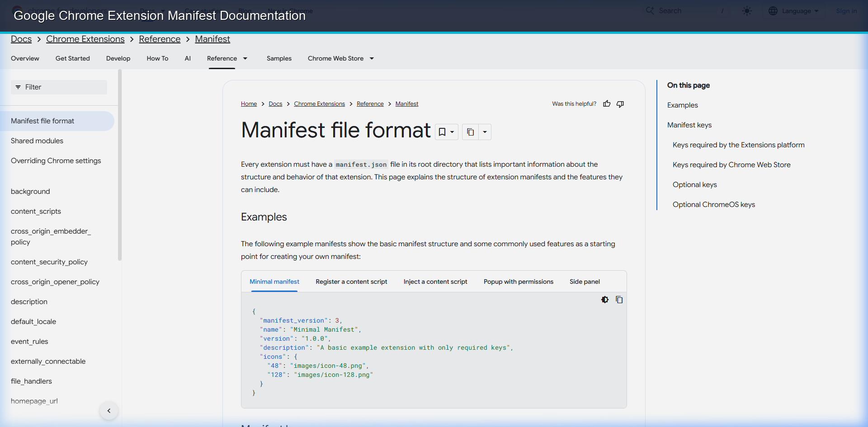Open content_security_policy in sidebar
This screenshot has width=868, height=427.
[x=49, y=262]
